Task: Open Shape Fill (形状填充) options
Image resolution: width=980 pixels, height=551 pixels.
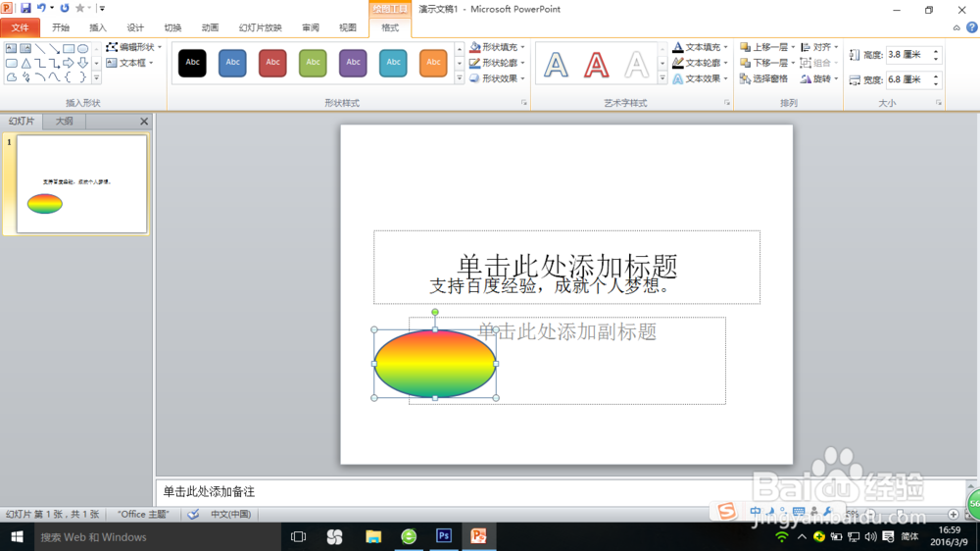Action: [497, 47]
